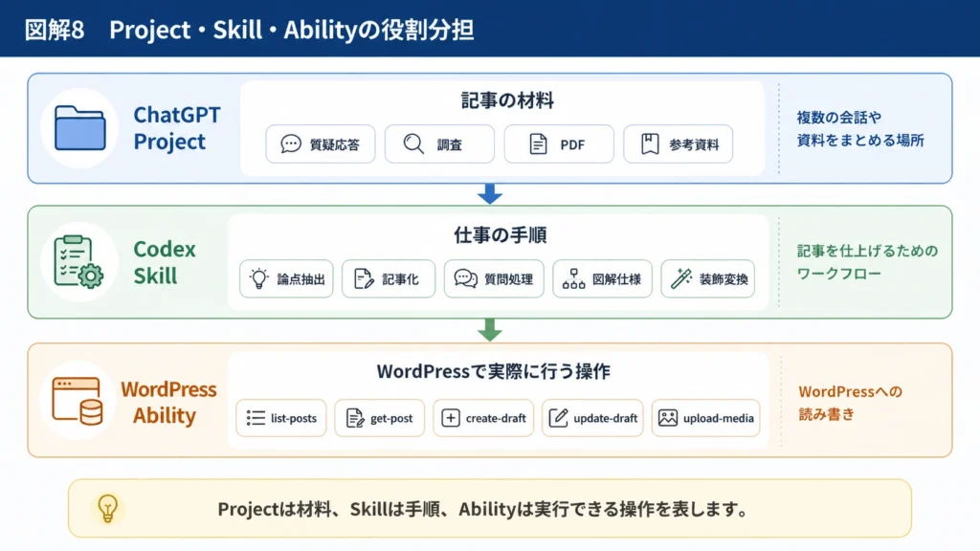Click the 仕事の手順 heading
The height and width of the screenshot is (551, 980).
tap(500, 235)
